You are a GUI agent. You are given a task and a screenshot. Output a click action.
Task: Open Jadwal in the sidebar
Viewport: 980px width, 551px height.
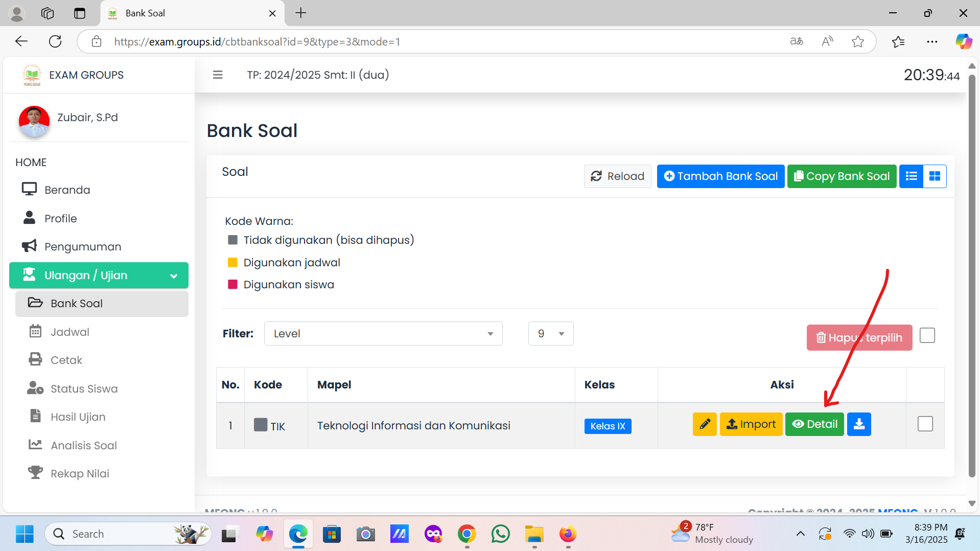point(70,332)
